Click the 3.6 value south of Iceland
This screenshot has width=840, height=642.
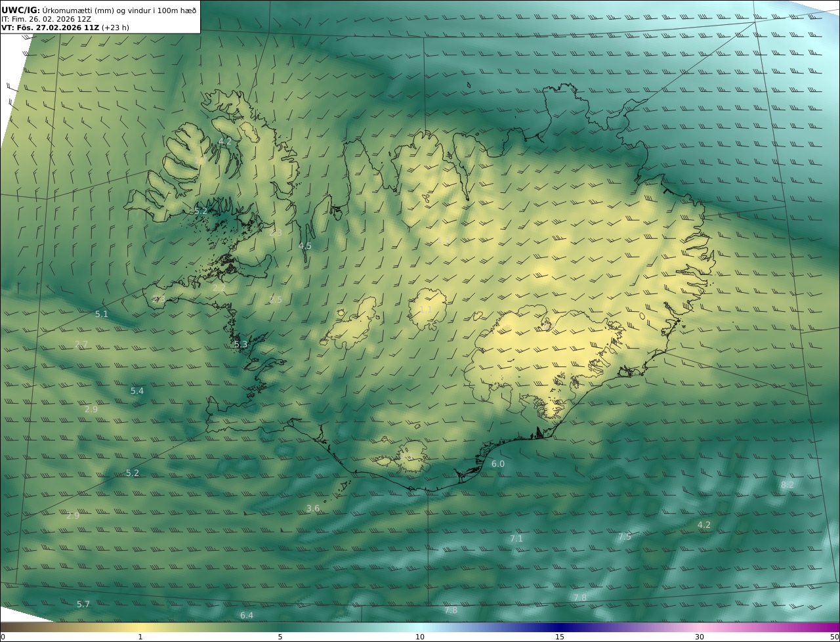(x=313, y=509)
